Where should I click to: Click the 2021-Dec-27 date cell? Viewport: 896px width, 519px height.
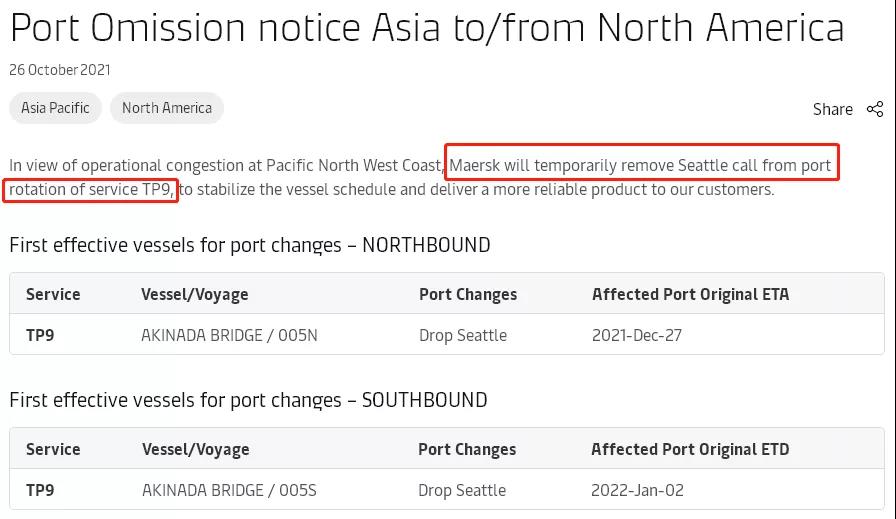[x=637, y=335]
